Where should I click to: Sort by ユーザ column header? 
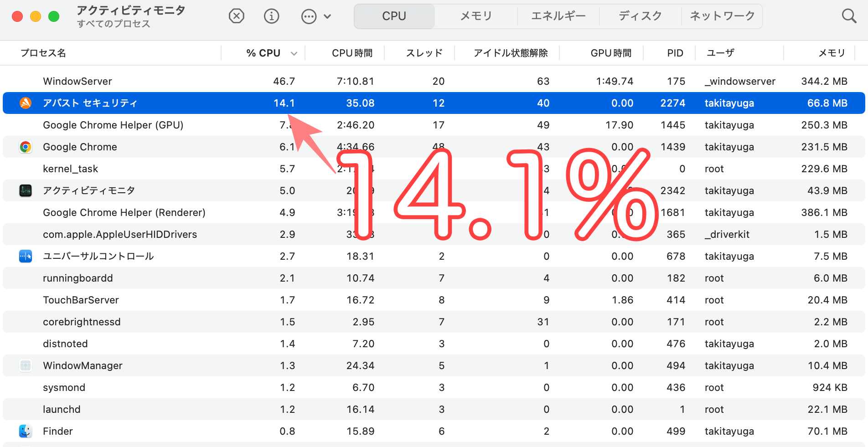click(x=720, y=53)
